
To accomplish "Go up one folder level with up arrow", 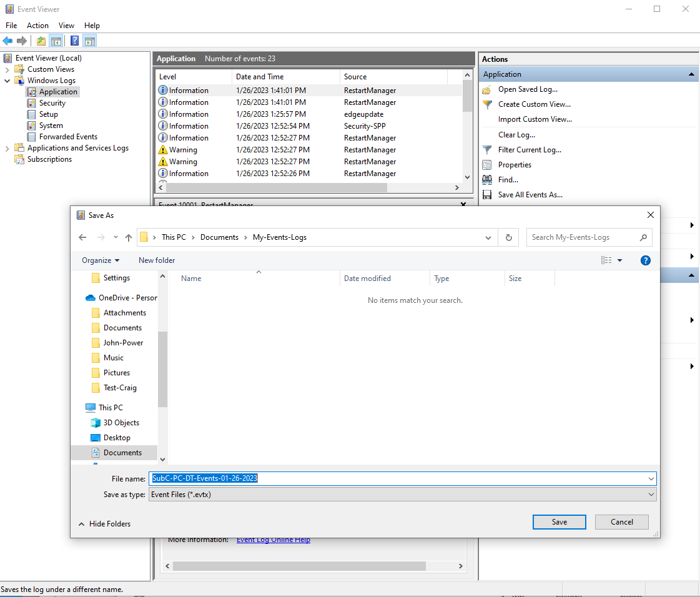I will pos(129,237).
